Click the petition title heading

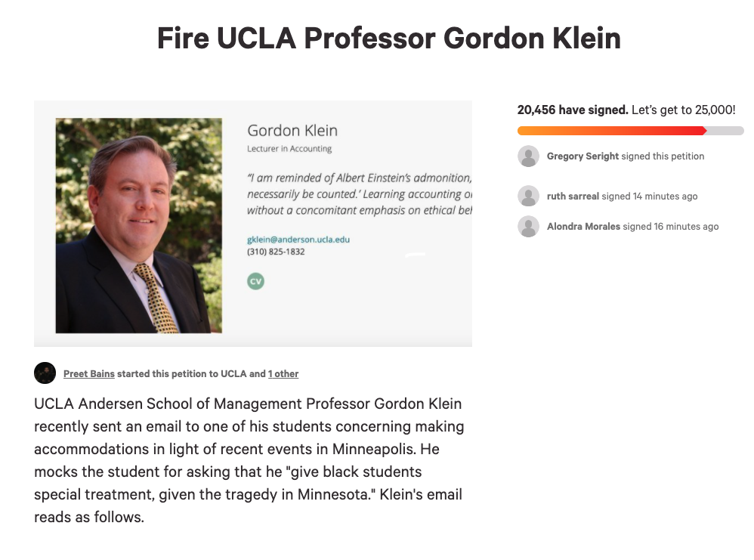tap(388, 38)
